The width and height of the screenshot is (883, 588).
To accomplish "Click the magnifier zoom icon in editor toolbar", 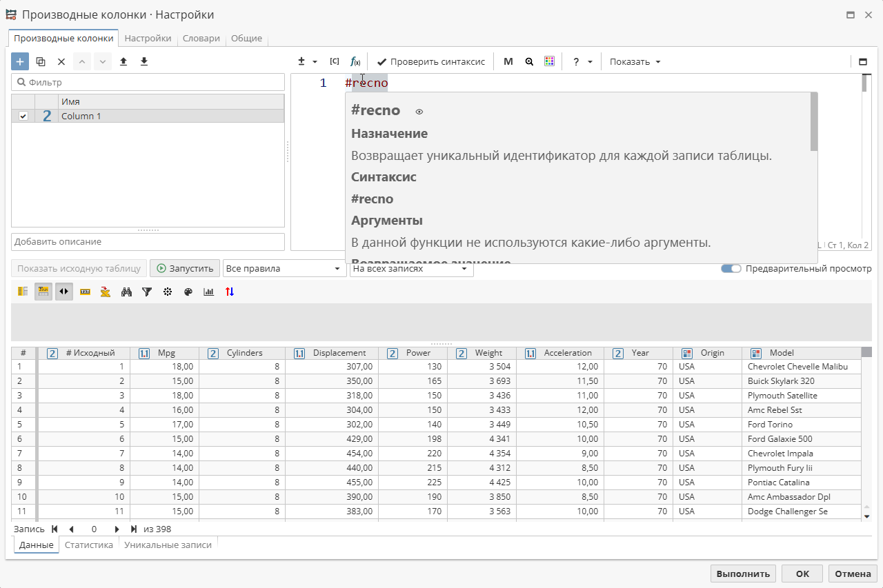I will pos(529,61).
